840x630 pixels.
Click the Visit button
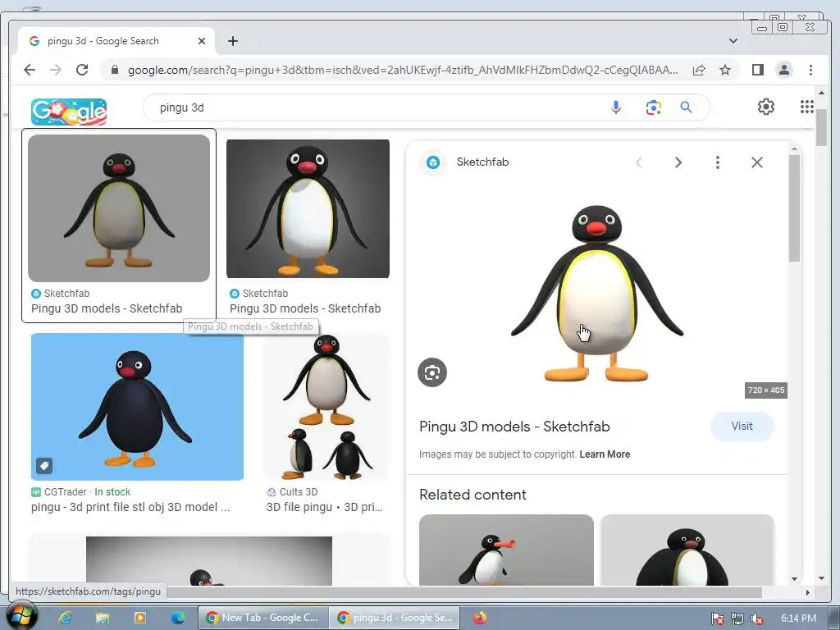point(742,426)
